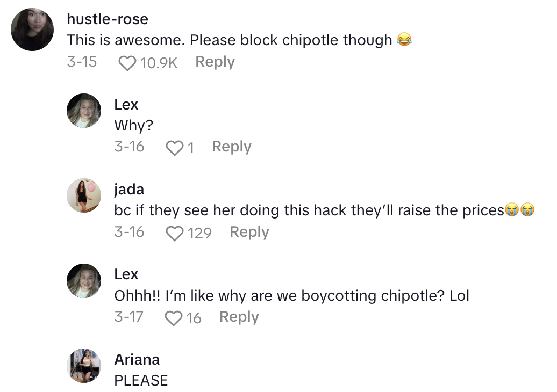The width and height of the screenshot is (557, 392).
Task: Reply to hustle-rose's comment
Action: [x=215, y=62]
